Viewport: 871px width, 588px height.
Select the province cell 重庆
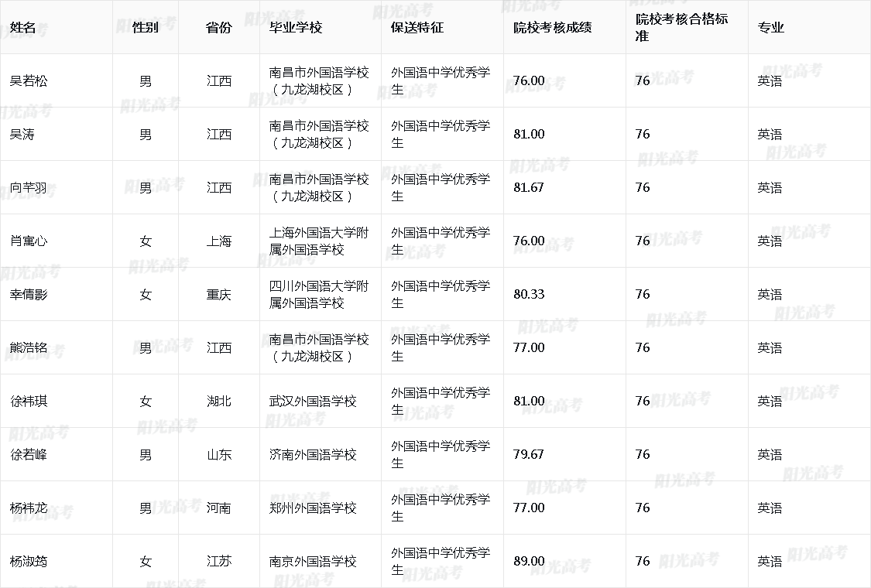[218, 295]
